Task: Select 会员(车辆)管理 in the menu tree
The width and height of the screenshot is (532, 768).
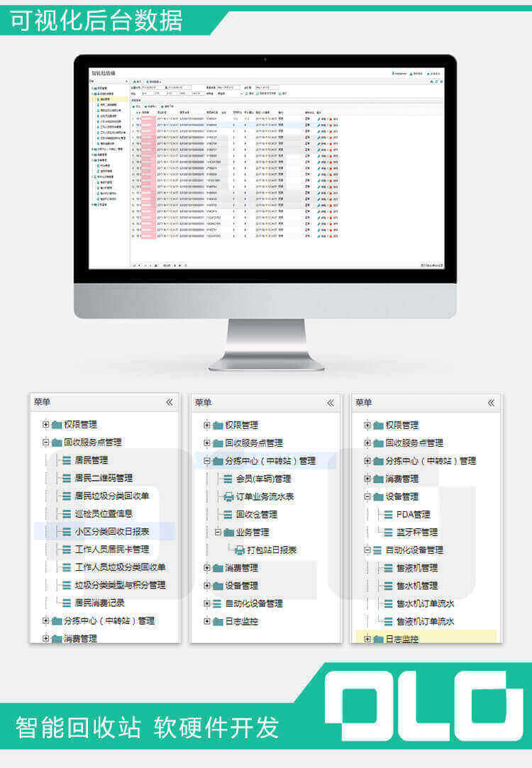Action: pyautogui.click(x=263, y=479)
